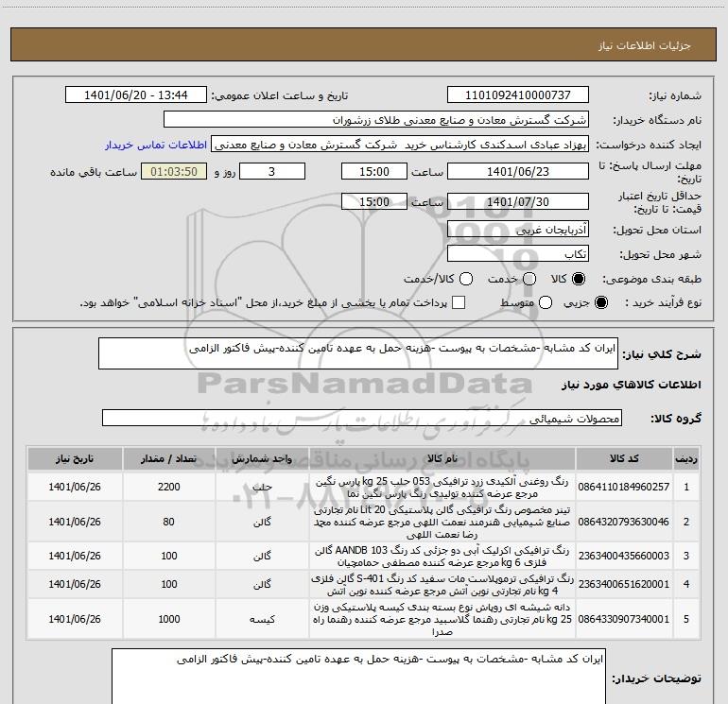
Task: Click the request creator field بهزاد عبادی
Action: pos(400,145)
